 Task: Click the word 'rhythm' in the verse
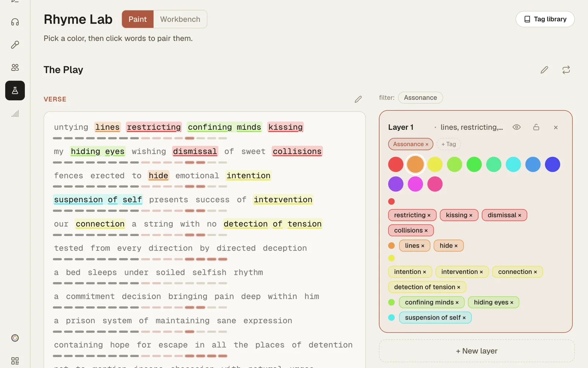[x=248, y=272]
